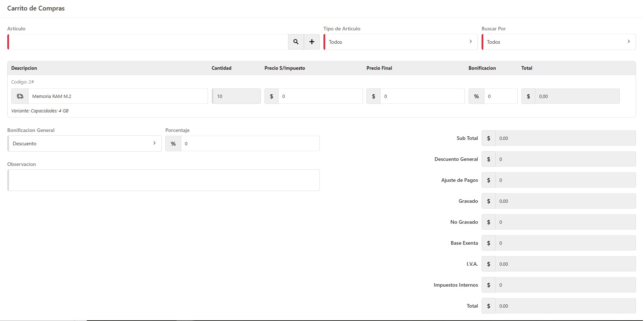Expand the Bonificacion General Descuento dropdown
Image resolution: width=644 pixels, height=321 pixels.
pos(84,144)
